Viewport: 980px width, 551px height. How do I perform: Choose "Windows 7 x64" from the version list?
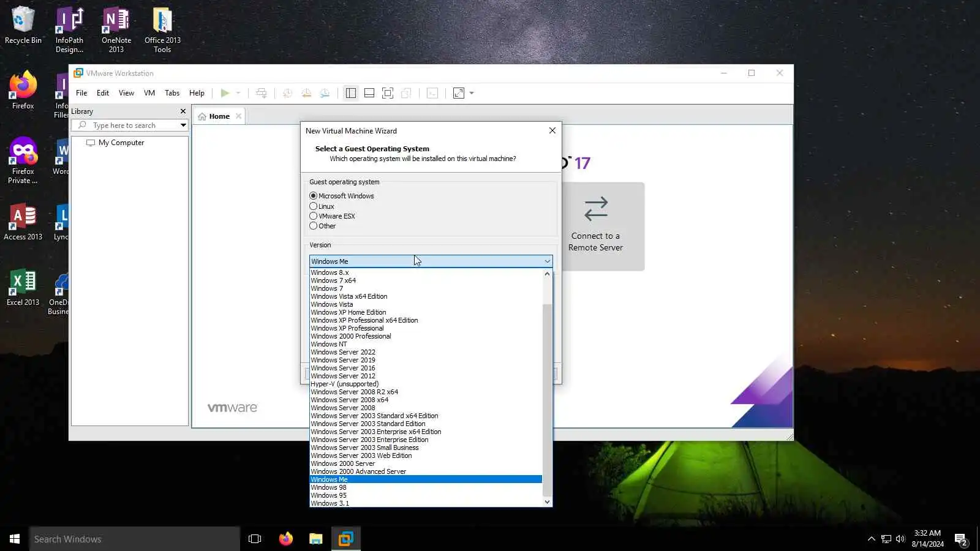click(426, 280)
